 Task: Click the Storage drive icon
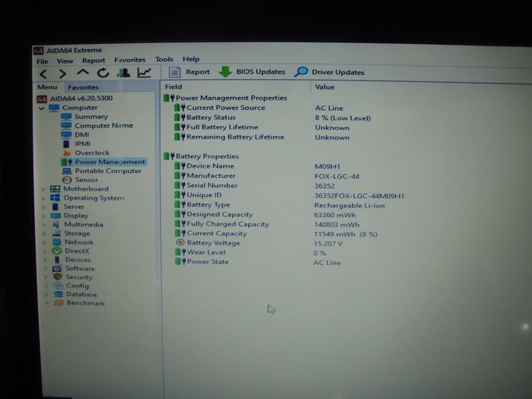(x=56, y=234)
